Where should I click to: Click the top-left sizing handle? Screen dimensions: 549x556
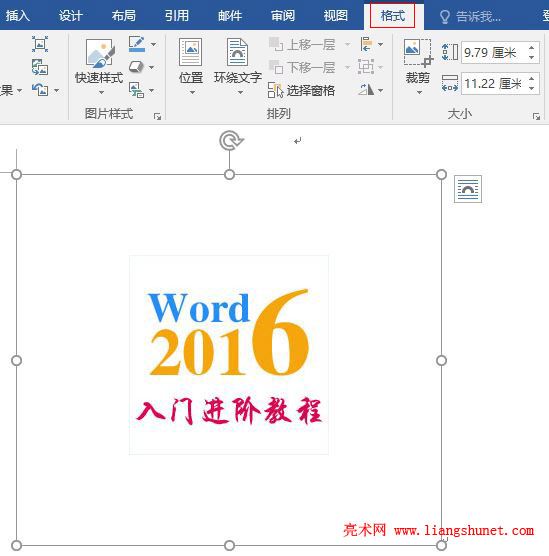[17, 174]
